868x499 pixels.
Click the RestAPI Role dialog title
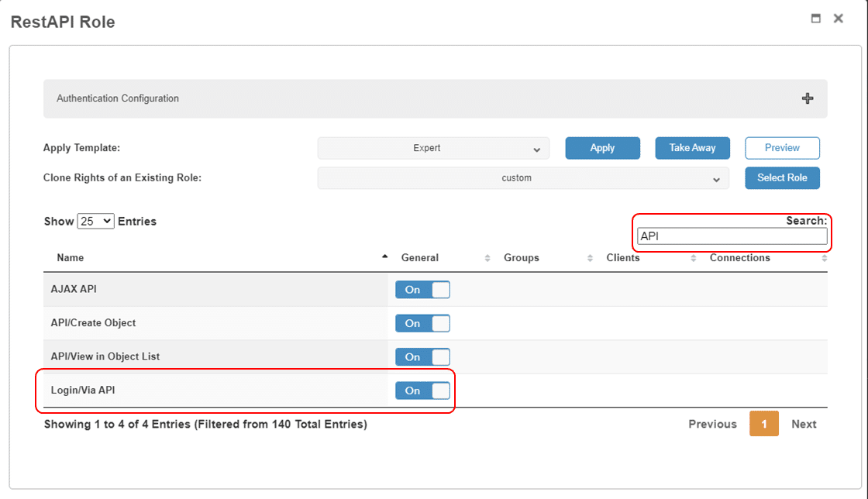click(x=63, y=22)
